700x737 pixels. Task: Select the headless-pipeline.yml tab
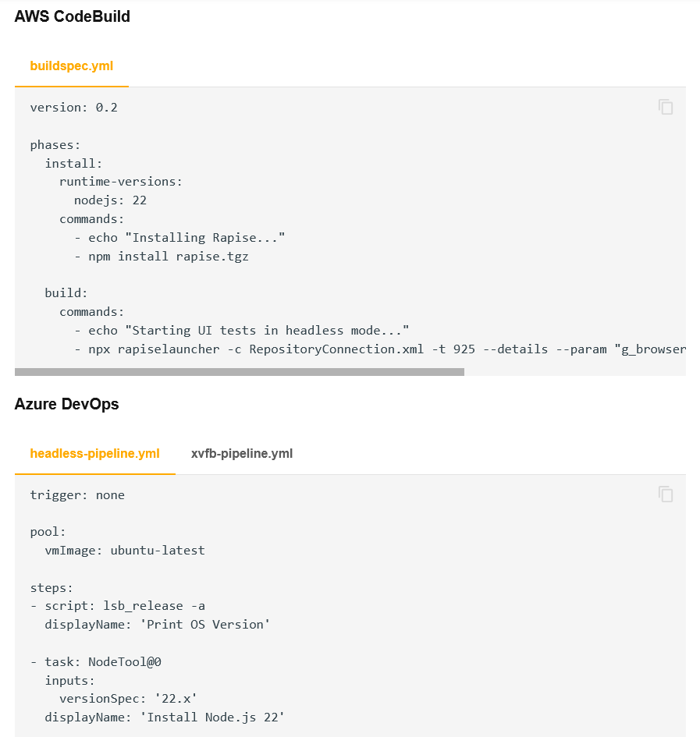pyautogui.click(x=94, y=453)
